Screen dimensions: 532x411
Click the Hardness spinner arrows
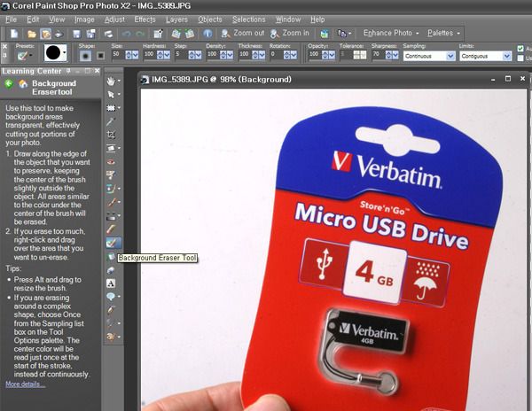coord(160,55)
